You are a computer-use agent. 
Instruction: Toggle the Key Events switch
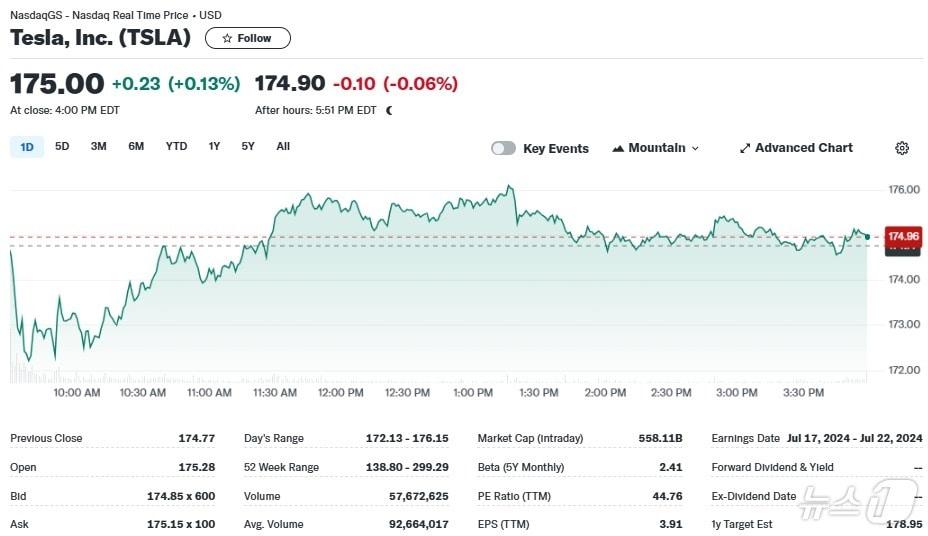point(503,148)
